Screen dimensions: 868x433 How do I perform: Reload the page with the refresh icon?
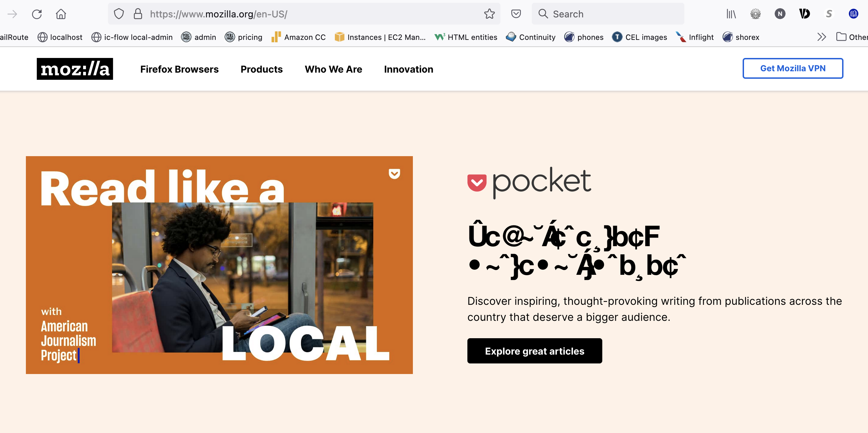pos(37,14)
